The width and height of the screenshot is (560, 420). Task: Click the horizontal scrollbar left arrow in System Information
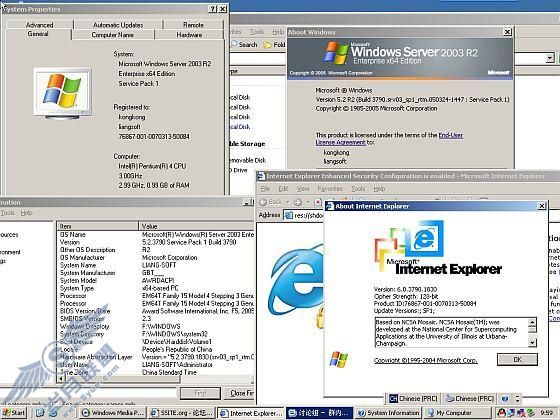tap(61, 379)
